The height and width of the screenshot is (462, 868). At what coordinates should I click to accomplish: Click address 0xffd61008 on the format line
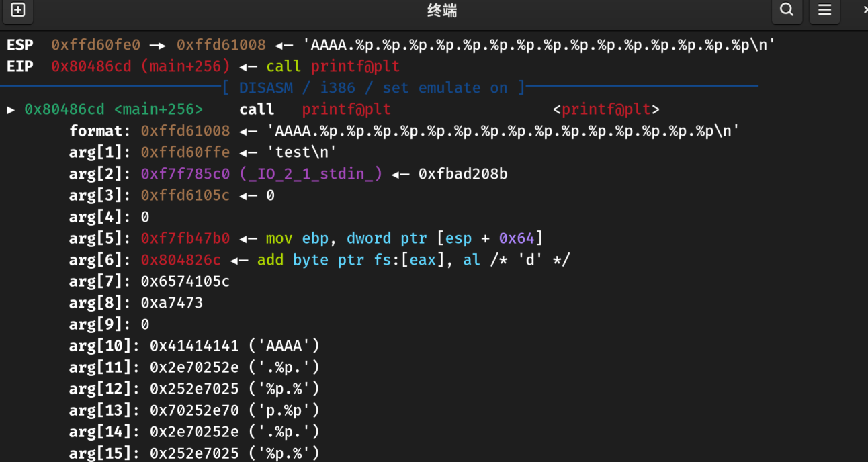click(x=185, y=131)
